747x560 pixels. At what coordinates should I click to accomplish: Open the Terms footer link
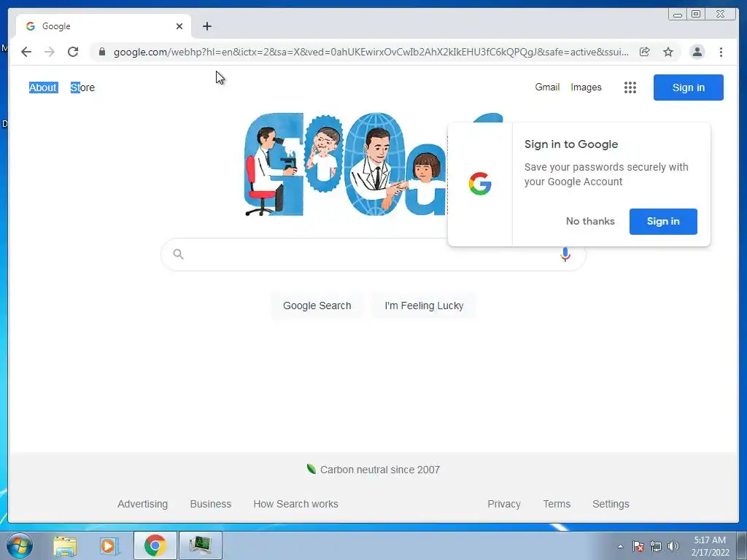tap(557, 504)
